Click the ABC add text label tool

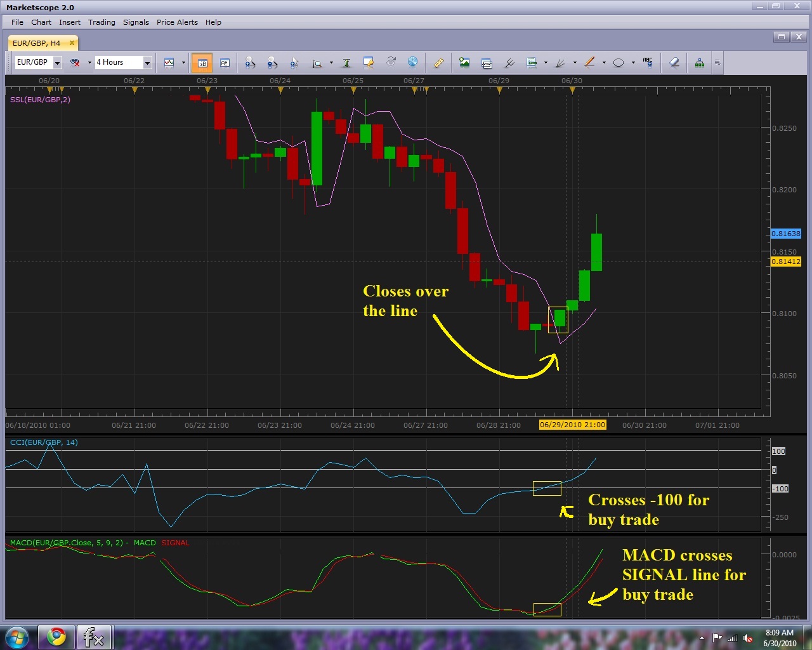[648, 62]
